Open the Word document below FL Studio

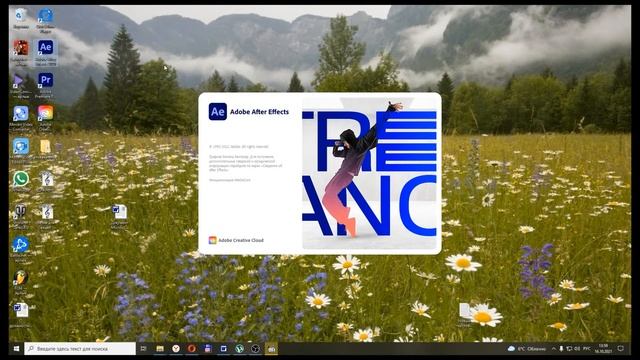click(x=20, y=313)
